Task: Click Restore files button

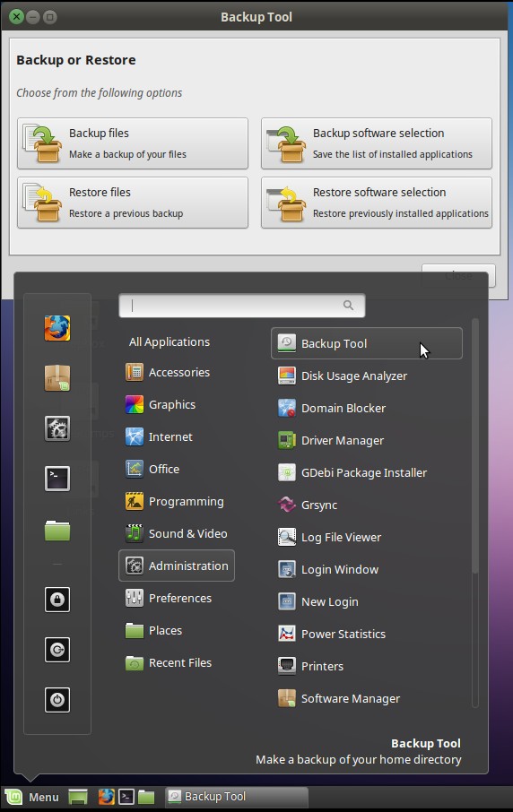Action: [133, 203]
